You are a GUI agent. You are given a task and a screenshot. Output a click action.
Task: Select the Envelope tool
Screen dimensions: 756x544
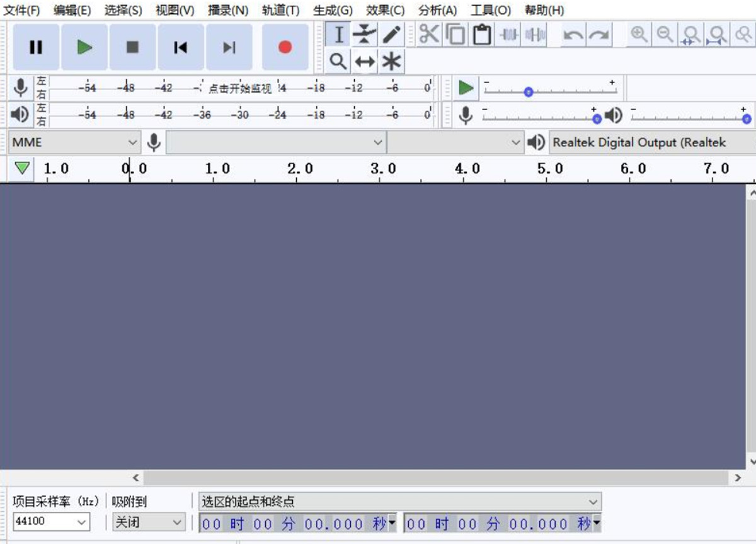365,34
